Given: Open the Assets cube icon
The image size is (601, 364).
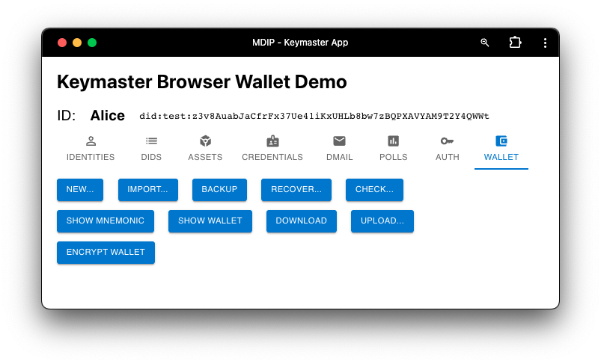Looking at the screenshot, I should [205, 141].
